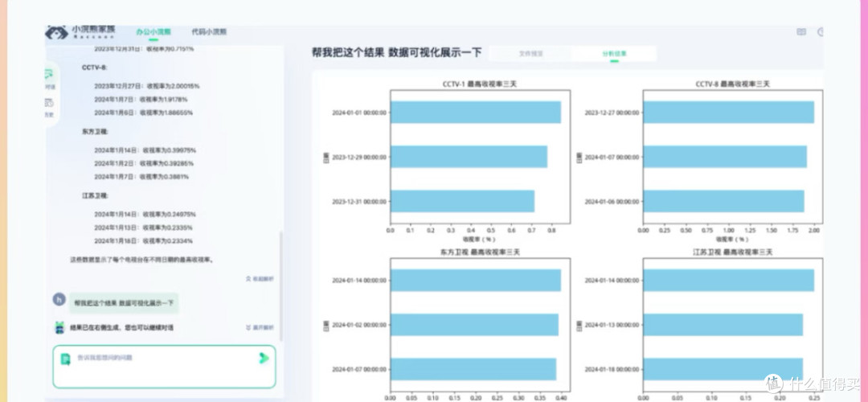Switch to the 办公小浣熊 tab
This screenshot has height=402, width=868.
click(154, 31)
